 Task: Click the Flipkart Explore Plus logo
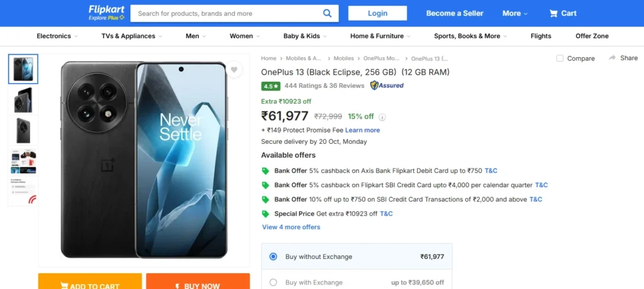pos(106,13)
